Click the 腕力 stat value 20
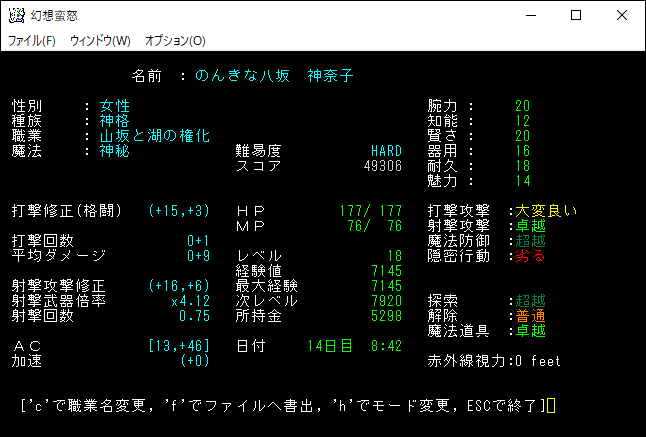This screenshot has width=646, height=437. 522,106
